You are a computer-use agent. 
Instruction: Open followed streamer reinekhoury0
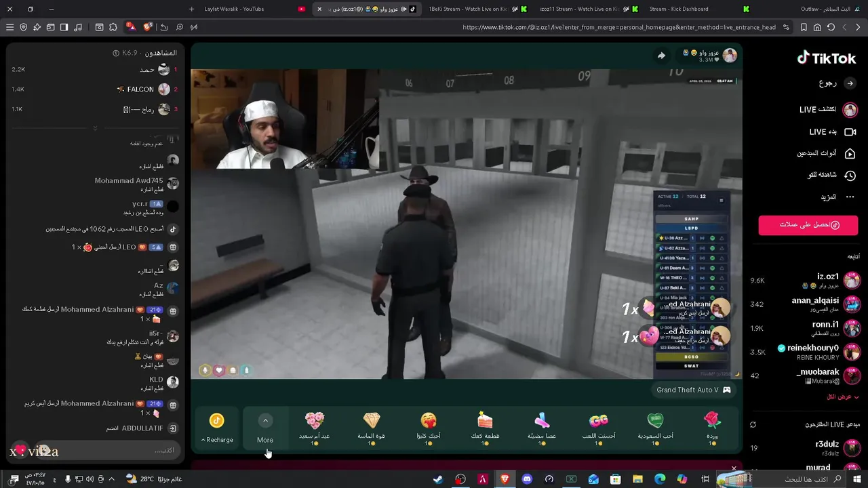point(819,352)
